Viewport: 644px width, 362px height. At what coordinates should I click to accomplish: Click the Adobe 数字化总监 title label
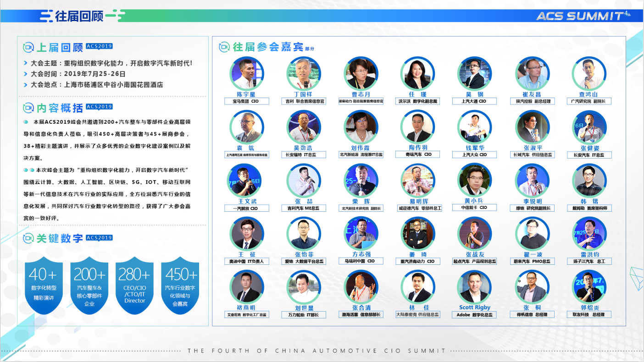click(474, 315)
